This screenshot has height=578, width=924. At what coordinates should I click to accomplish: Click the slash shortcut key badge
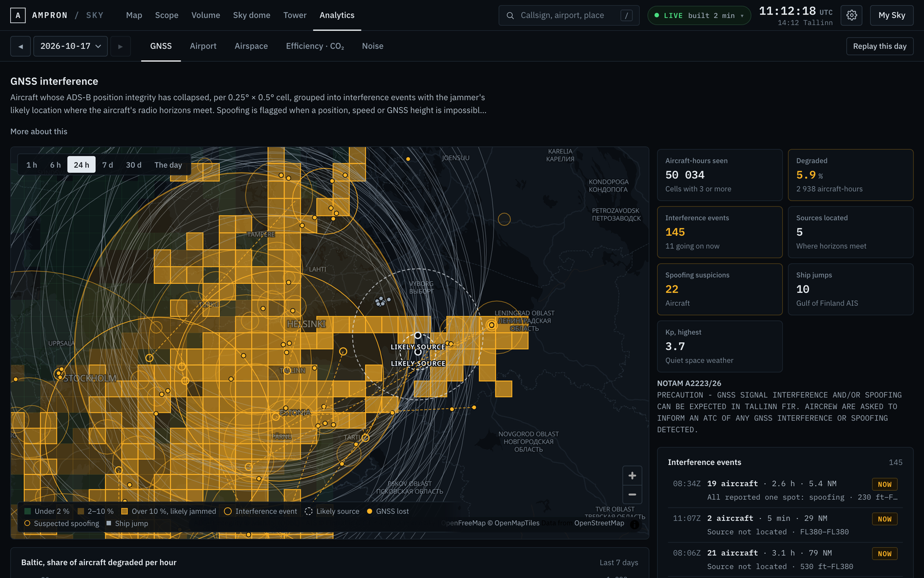tap(626, 16)
